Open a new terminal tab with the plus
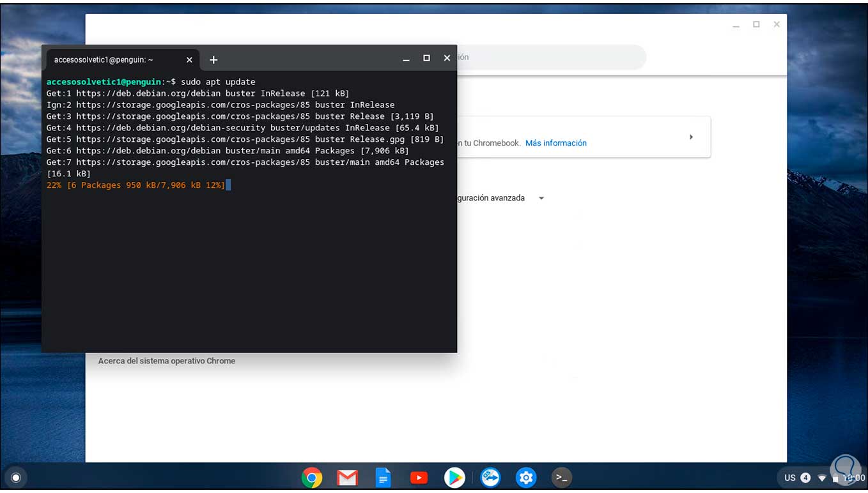 click(213, 59)
